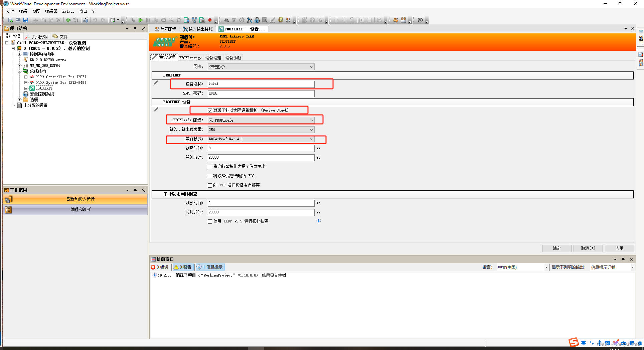Image resolution: width=644 pixels, height=350 pixels.
Task: Click the orange download-to-controller icon
Action: (404, 20)
